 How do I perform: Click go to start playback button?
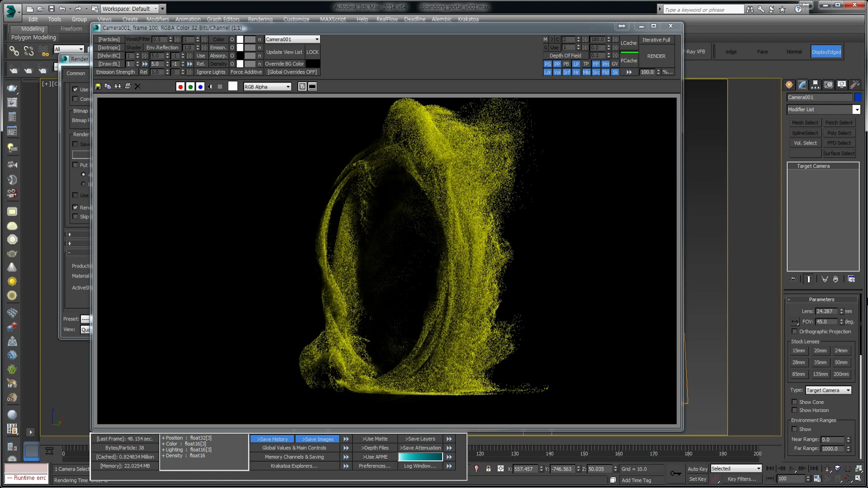click(x=770, y=468)
